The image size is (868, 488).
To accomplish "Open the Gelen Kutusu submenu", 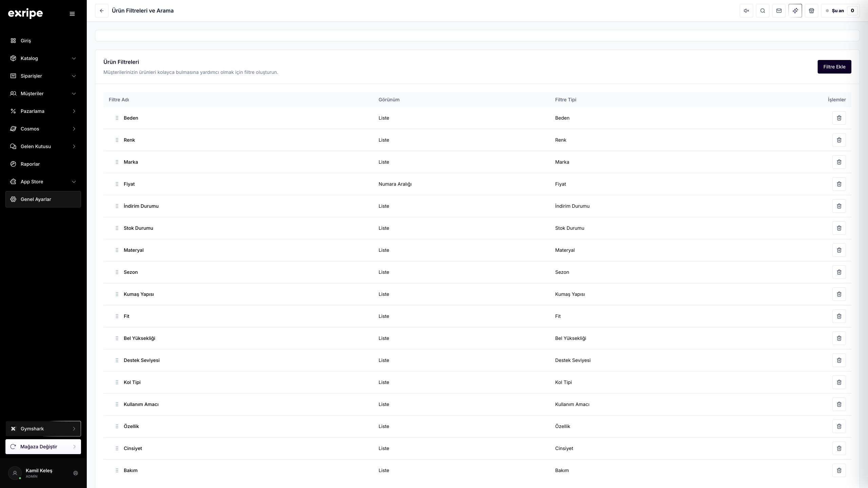I will coord(43,146).
